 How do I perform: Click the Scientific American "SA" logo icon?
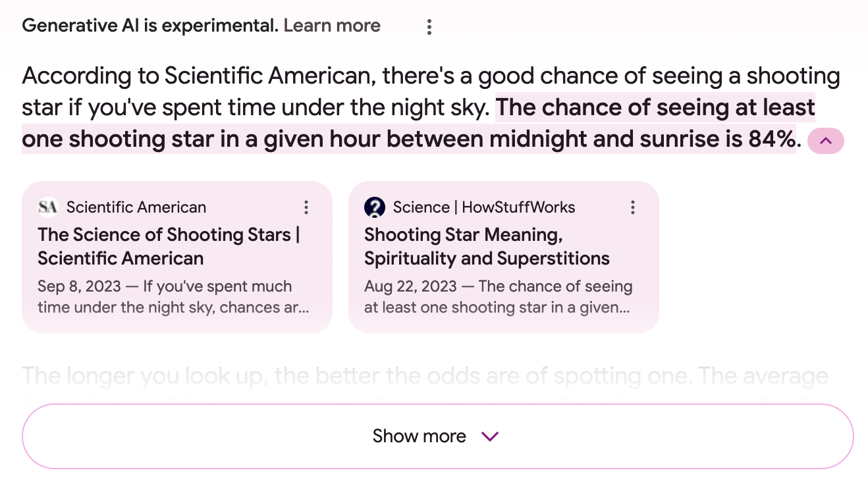coord(48,208)
